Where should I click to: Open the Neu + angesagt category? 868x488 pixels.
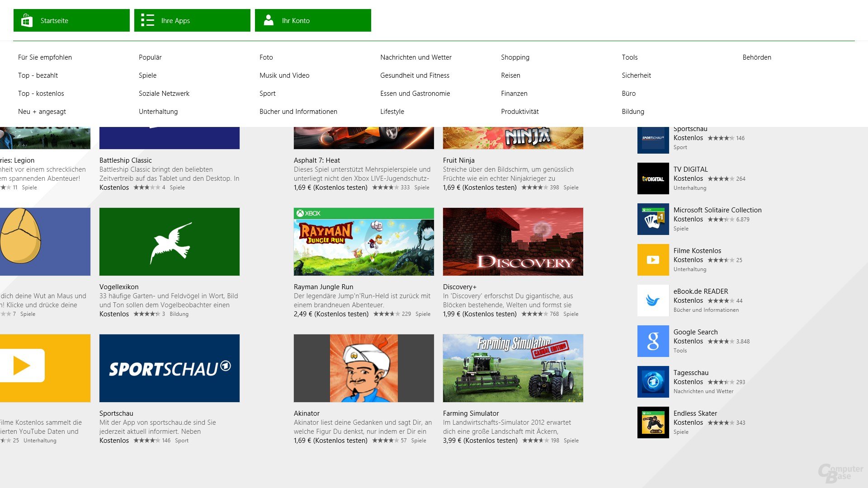click(42, 112)
